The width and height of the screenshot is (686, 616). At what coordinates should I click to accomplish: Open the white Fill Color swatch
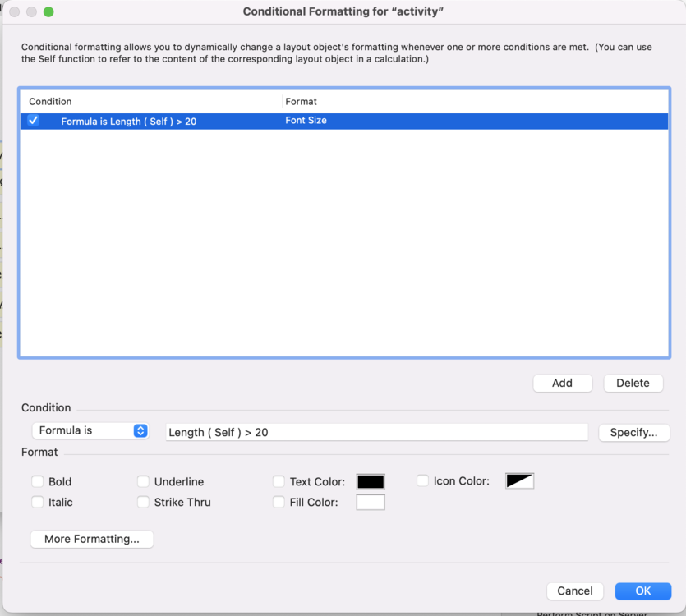[371, 502]
